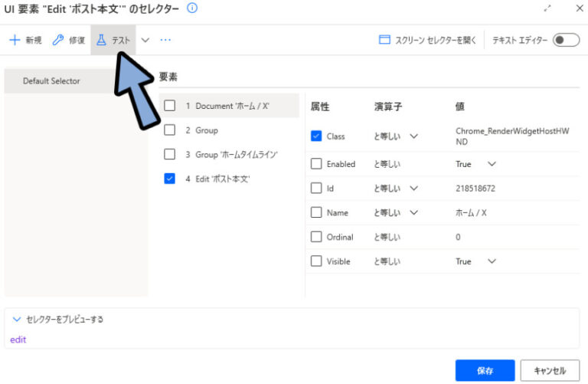Select Default Selector in the left list

click(51, 80)
